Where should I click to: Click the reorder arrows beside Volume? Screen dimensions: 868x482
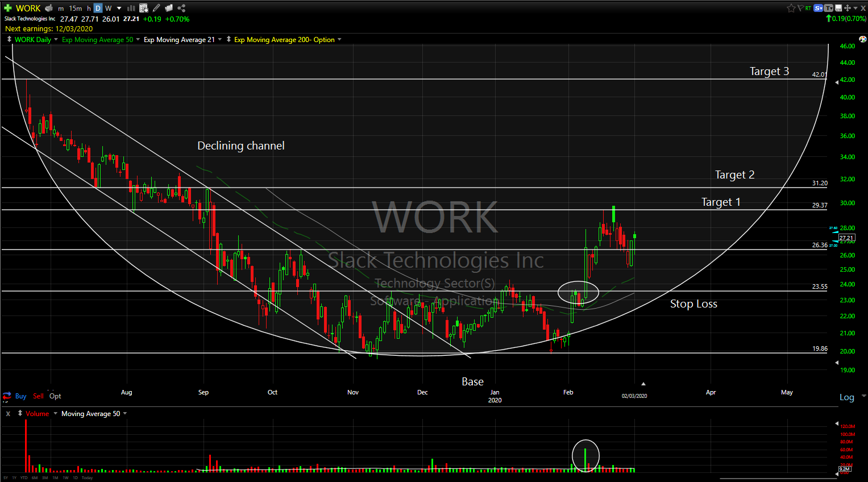click(x=20, y=413)
